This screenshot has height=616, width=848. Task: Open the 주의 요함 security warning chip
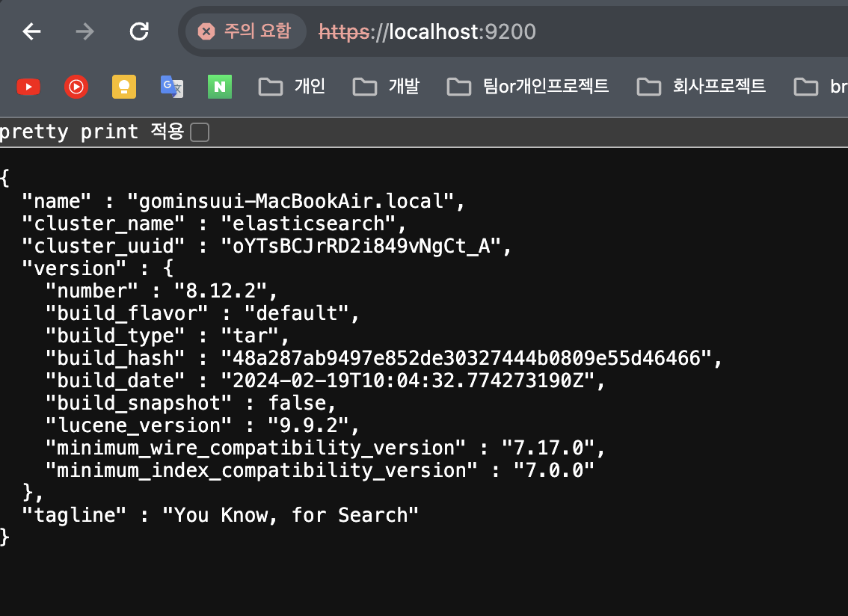click(x=245, y=31)
